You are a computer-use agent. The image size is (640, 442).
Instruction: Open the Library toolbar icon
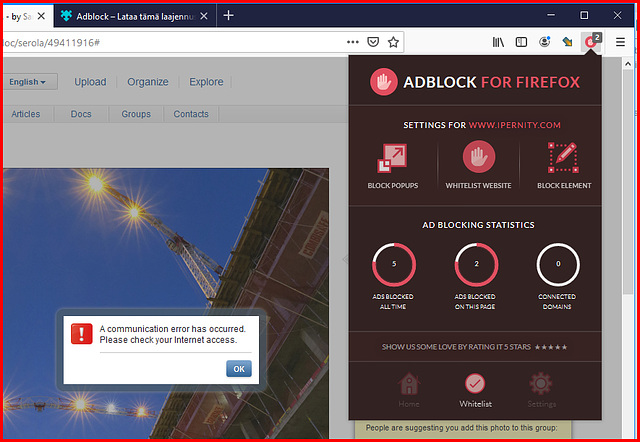[x=498, y=42]
